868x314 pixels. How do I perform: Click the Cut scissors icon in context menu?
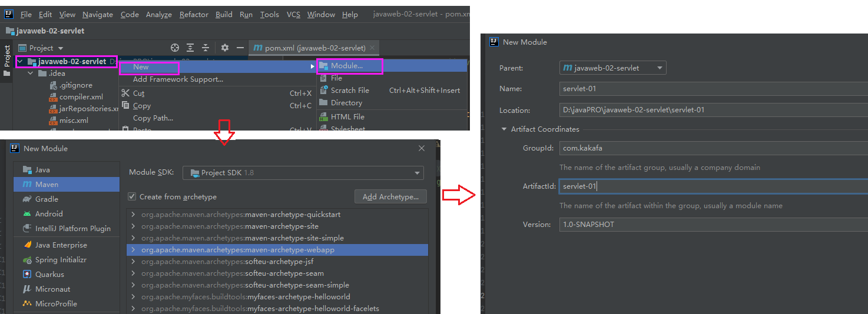(125, 93)
